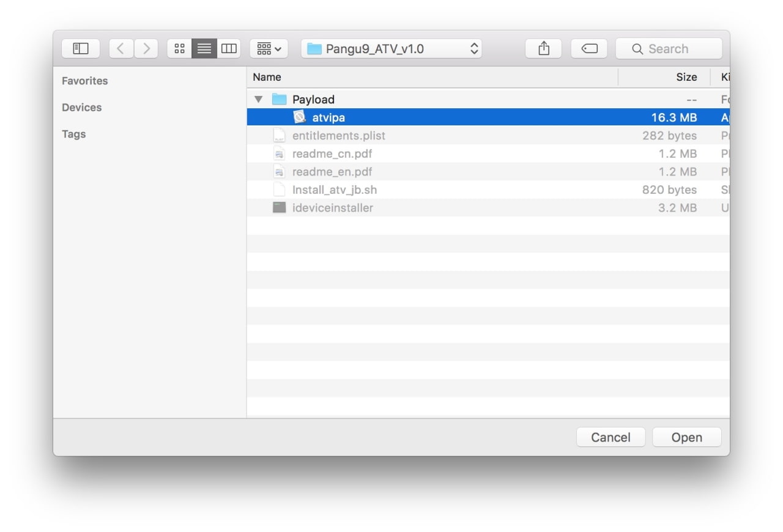Viewport: 783px width, 532px height.
Task: Select the ideviceinstaller executable icon
Action: click(280, 208)
